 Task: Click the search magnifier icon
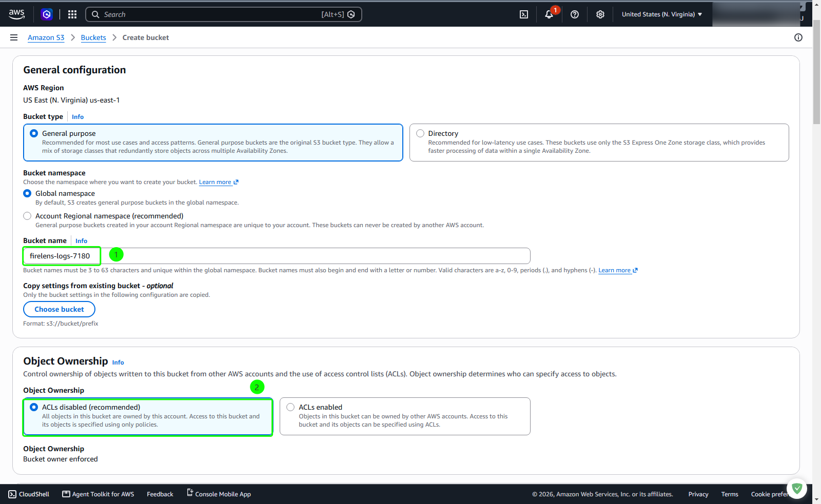[95, 14]
